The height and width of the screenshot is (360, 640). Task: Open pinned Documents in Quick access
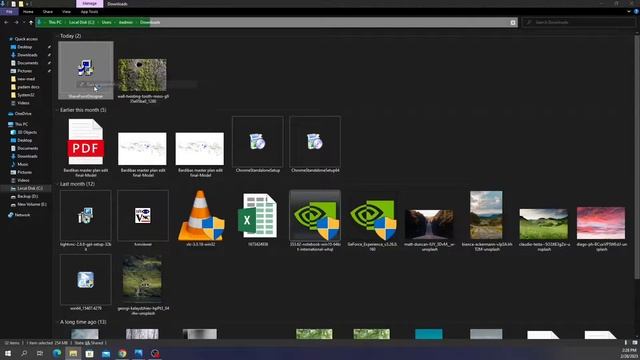coord(27,63)
